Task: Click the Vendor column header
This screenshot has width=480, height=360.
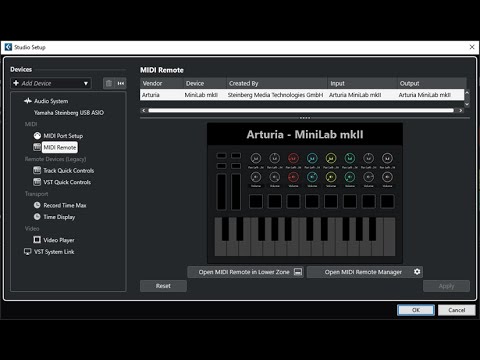Action: (162, 83)
